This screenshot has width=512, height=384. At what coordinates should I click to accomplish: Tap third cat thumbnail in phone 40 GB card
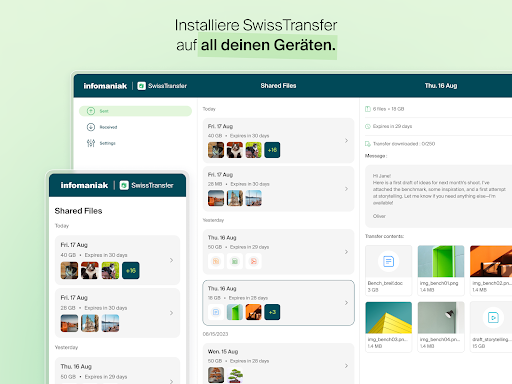point(110,271)
